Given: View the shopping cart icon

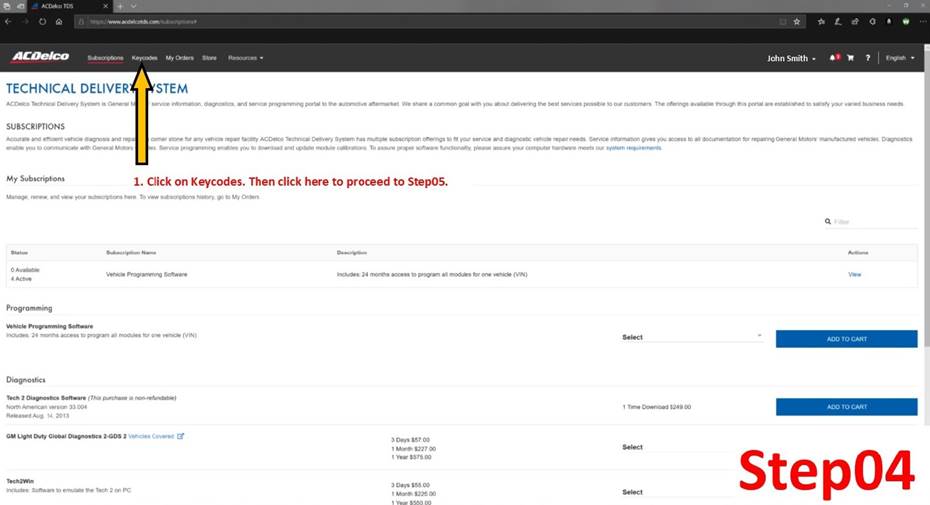Looking at the screenshot, I should [851, 58].
